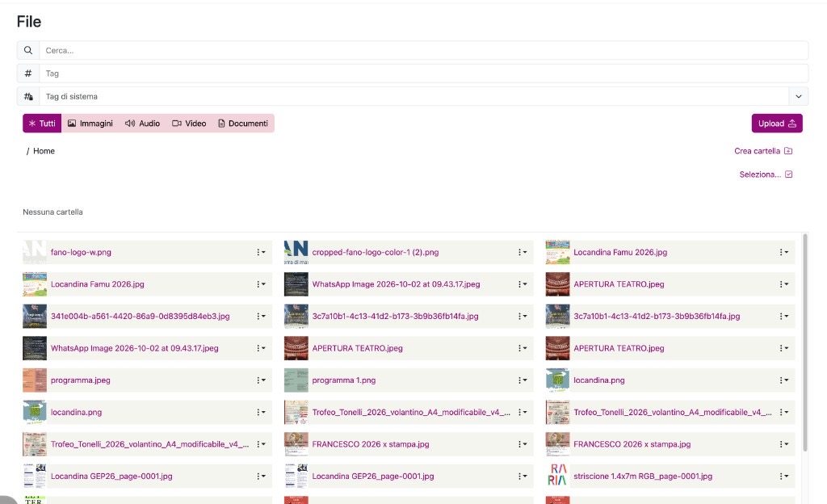827x504 pixels.
Task: Switch to the Immagini filter tab
Action: (90, 124)
